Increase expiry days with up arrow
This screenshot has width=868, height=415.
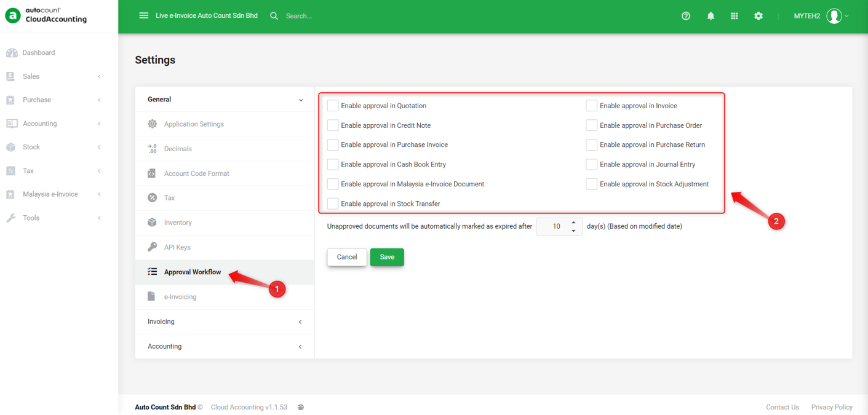(x=574, y=223)
